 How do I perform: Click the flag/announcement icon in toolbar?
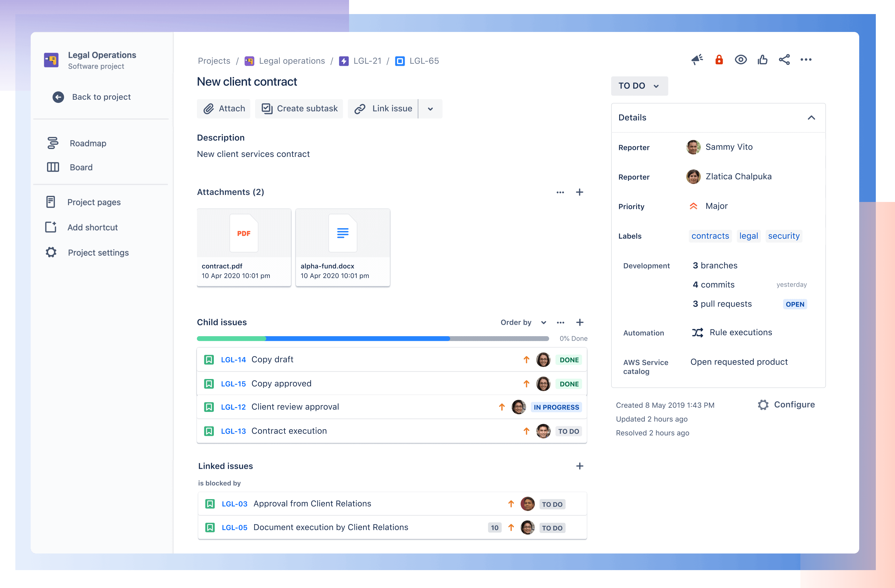tap(697, 60)
